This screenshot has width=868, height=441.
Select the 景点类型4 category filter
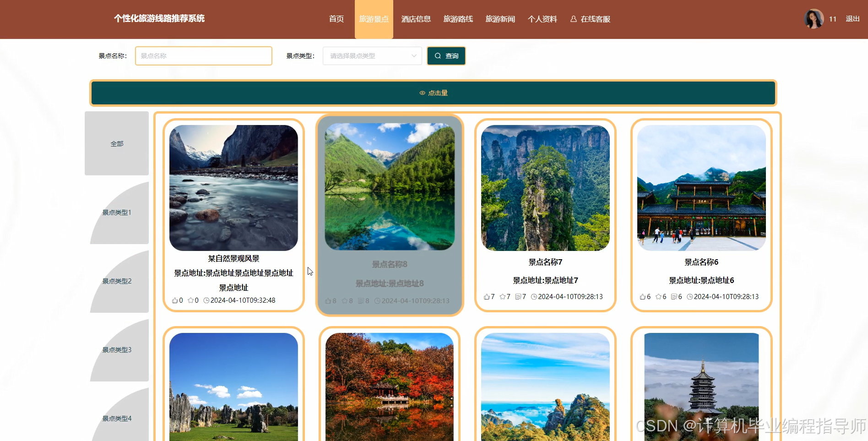pyautogui.click(x=117, y=419)
